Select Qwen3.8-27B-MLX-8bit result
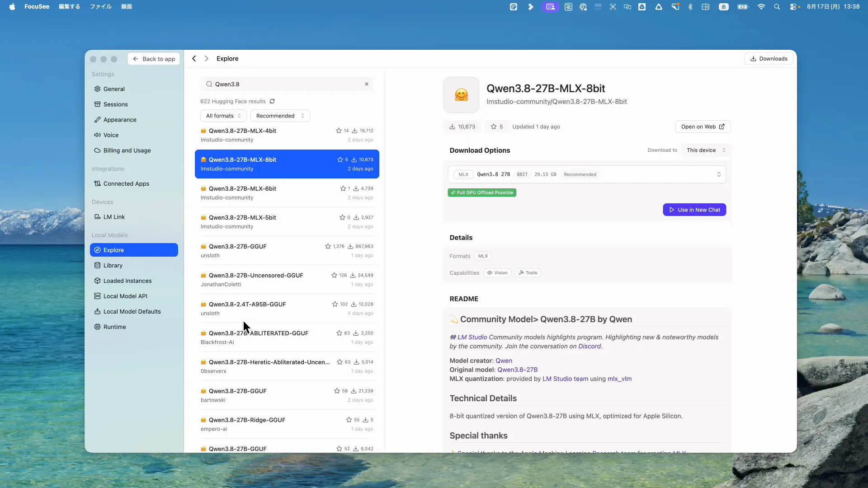 [x=287, y=164]
